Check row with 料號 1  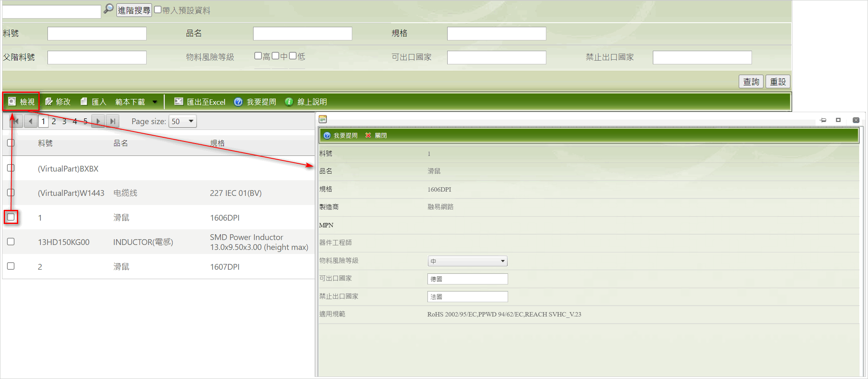tap(11, 217)
